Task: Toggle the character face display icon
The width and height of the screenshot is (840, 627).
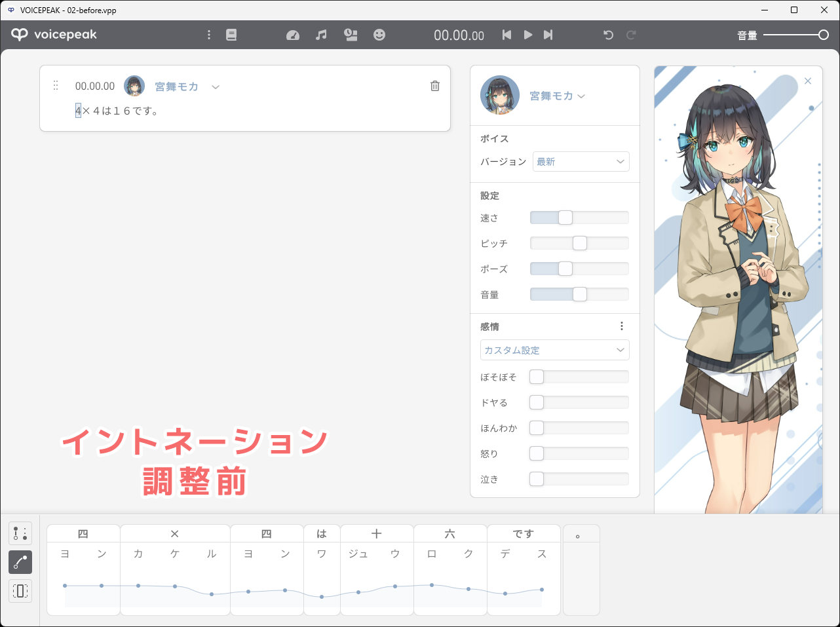Action: pyautogui.click(x=379, y=35)
